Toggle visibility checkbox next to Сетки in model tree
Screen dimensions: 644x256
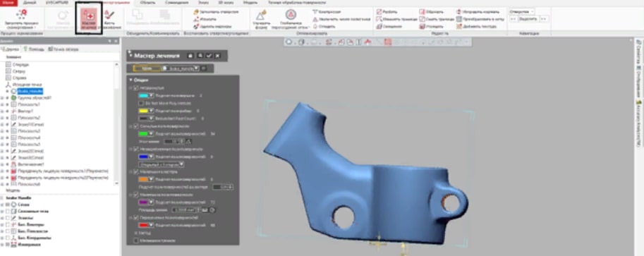(7, 205)
